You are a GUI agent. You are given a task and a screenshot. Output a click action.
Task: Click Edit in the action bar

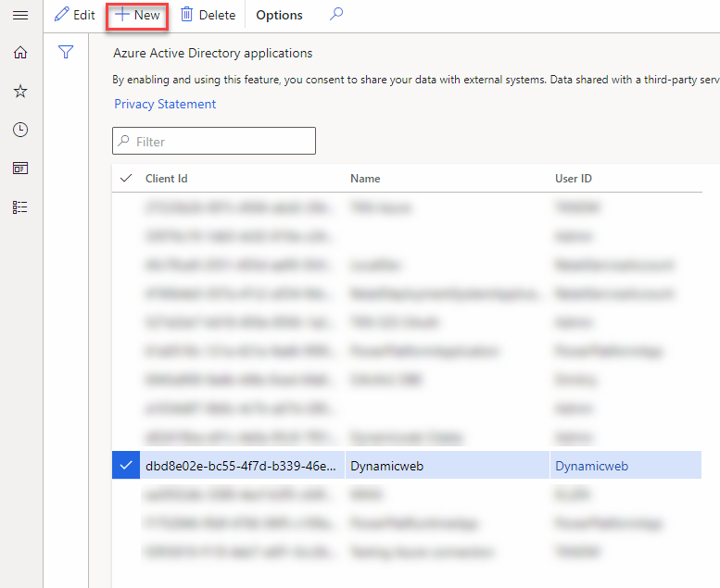[x=75, y=15]
